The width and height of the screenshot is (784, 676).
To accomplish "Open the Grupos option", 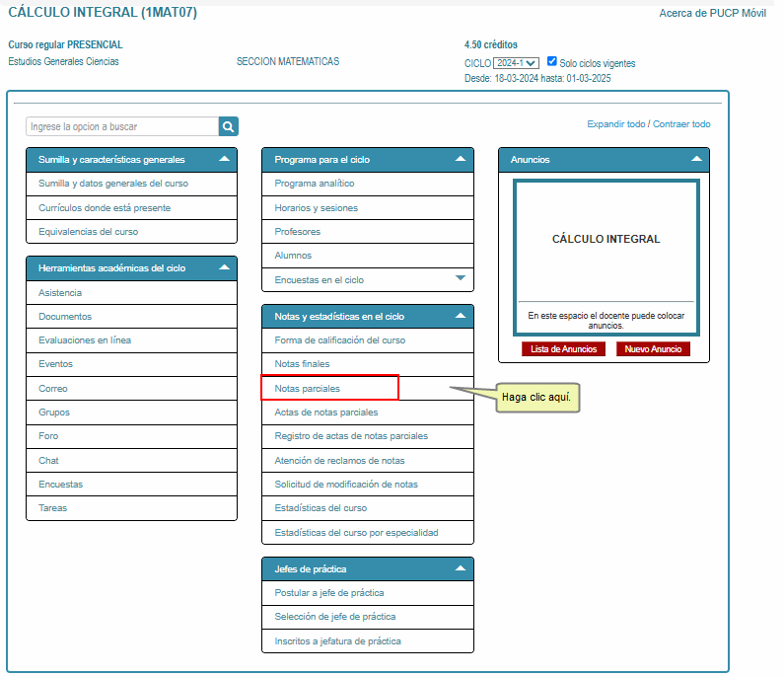I will 131,413.
